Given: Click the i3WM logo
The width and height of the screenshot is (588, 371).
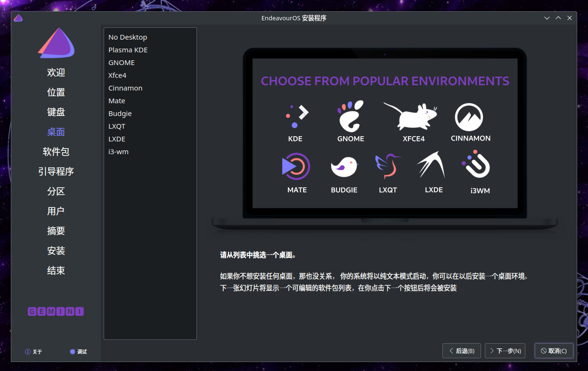Looking at the screenshot, I should click(476, 165).
